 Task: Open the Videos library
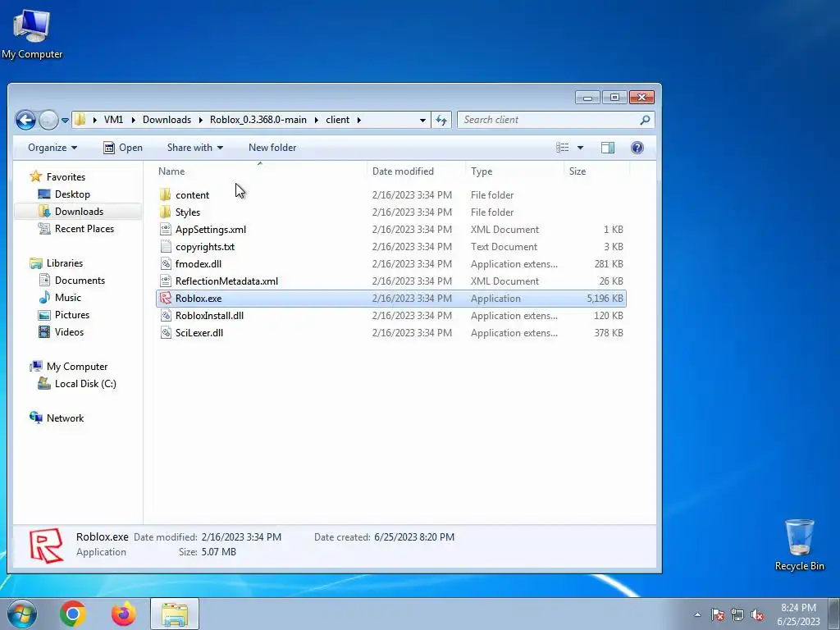[69, 331]
